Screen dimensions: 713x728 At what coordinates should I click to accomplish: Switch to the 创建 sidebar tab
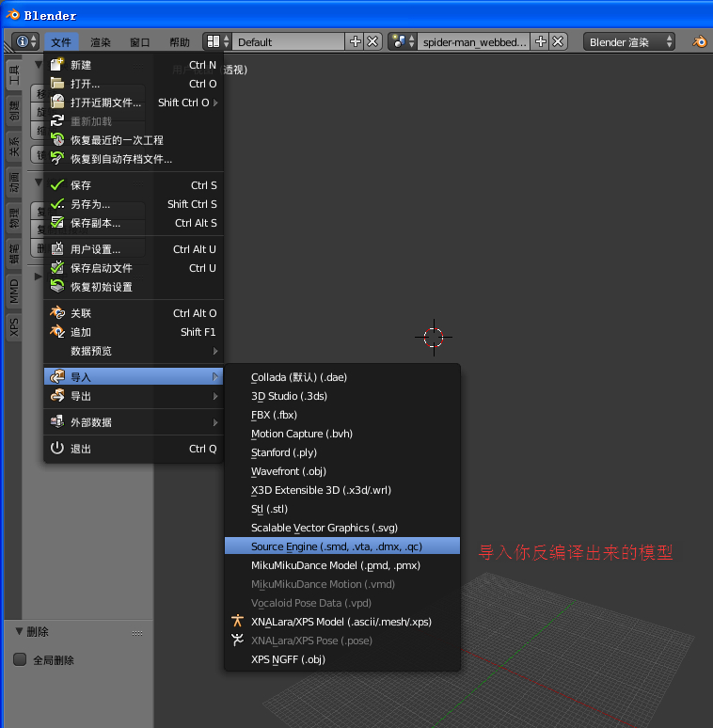[x=14, y=111]
